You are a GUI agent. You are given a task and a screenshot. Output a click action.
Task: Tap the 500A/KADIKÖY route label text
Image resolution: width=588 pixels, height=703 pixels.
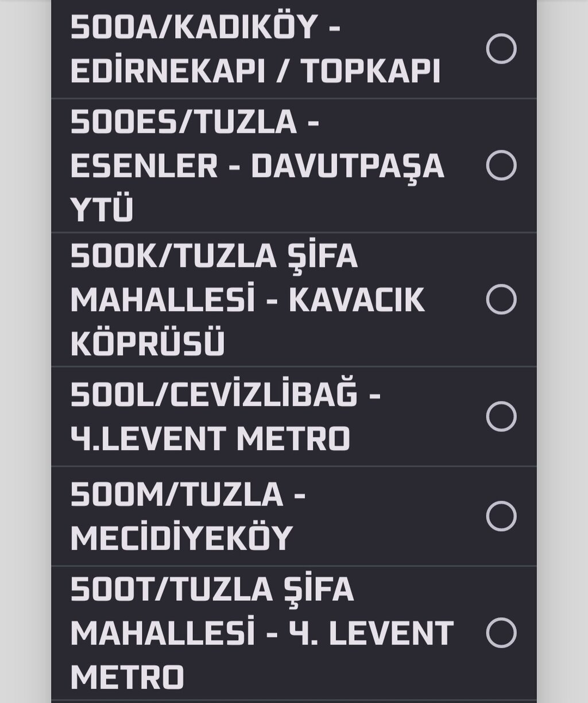(x=205, y=28)
